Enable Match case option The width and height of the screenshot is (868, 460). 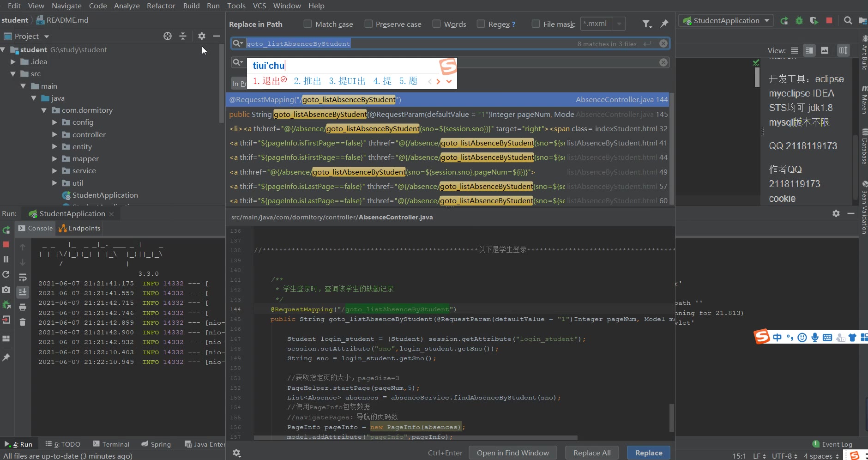(x=307, y=24)
